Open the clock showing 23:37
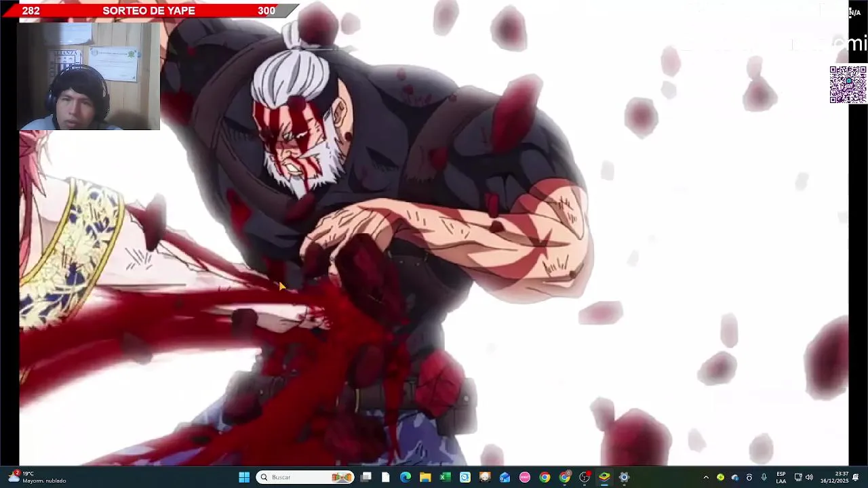The width and height of the screenshot is (868, 488). pos(834,477)
